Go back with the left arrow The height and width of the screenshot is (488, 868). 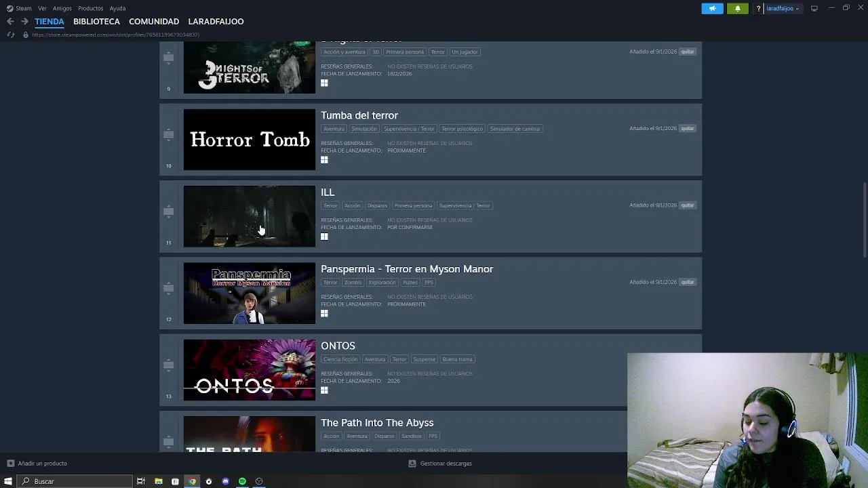(10, 22)
